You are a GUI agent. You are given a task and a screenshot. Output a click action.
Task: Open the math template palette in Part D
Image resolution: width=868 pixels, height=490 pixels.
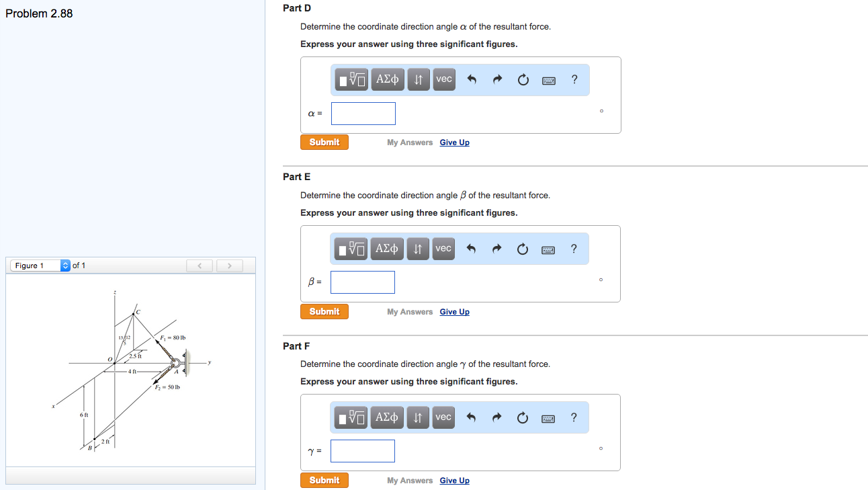pyautogui.click(x=350, y=79)
